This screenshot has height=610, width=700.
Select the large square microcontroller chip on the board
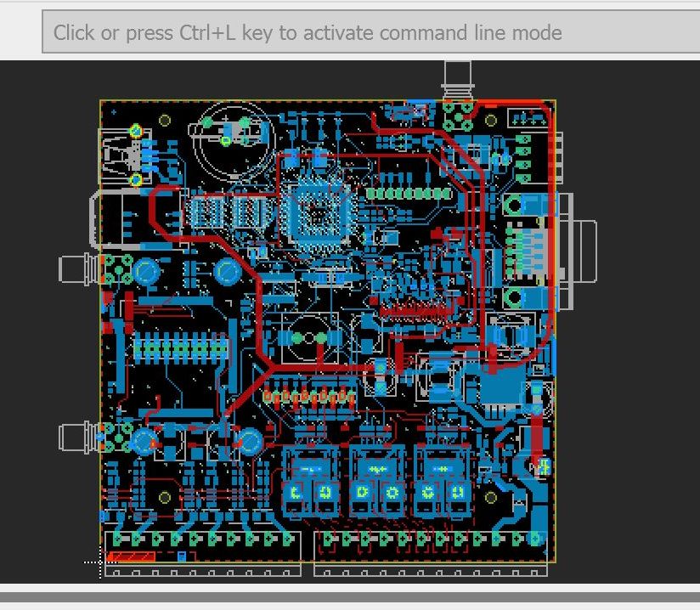point(319,216)
